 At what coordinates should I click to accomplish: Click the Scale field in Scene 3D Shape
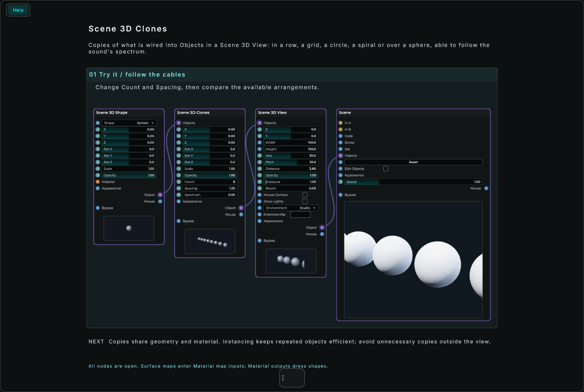[129, 169]
